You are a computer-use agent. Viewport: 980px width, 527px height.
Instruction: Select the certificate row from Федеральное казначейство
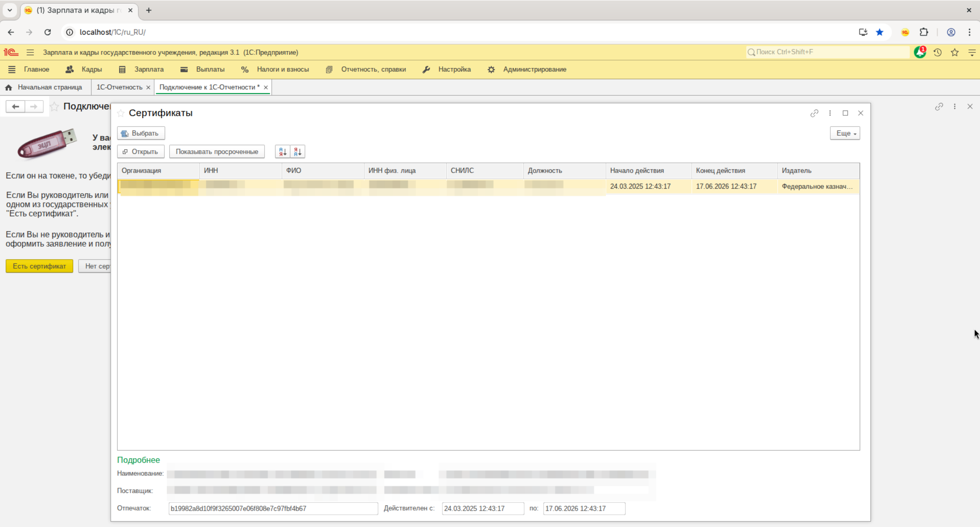click(816, 187)
